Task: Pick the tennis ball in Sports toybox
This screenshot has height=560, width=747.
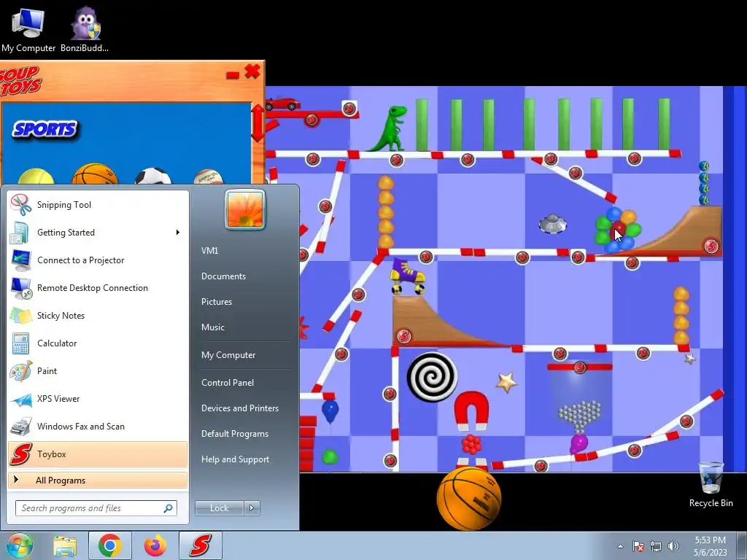Action: click(x=36, y=176)
